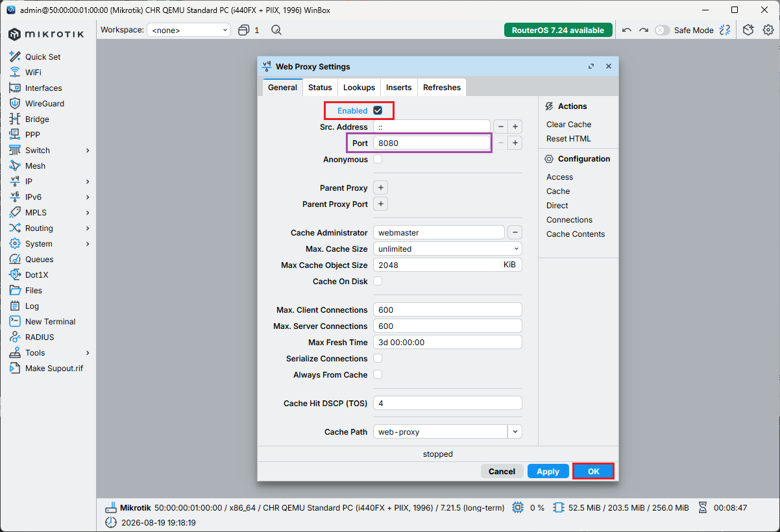Click the settings gear in top right toolbar
This screenshot has height=532, width=780.
[768, 30]
